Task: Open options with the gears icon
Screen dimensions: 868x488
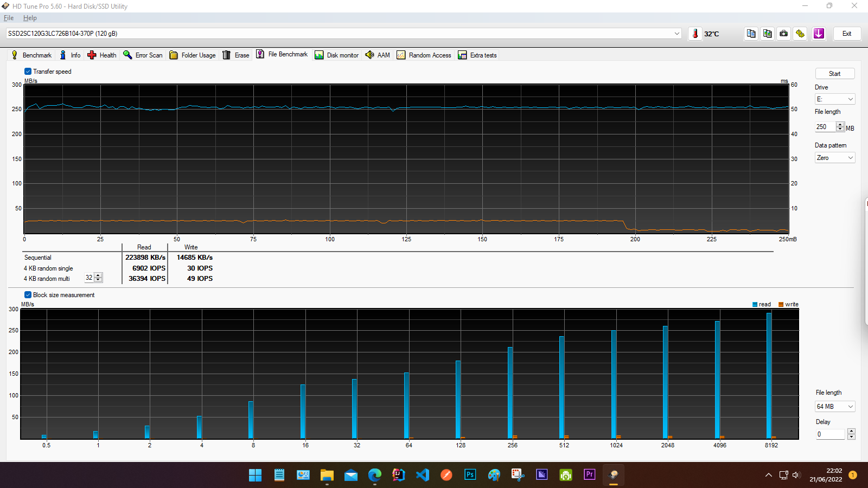Action: click(800, 34)
